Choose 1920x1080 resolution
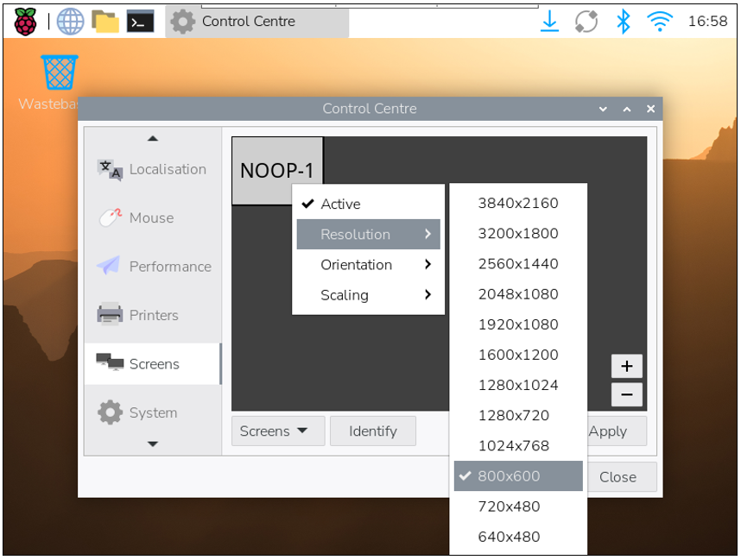 (518, 324)
